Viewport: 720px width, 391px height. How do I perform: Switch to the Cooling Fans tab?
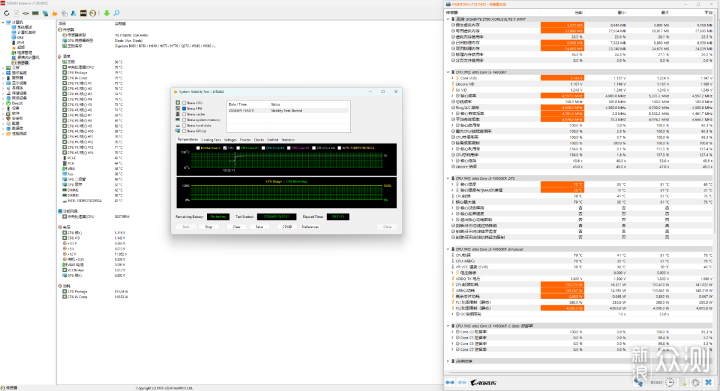[211, 140]
